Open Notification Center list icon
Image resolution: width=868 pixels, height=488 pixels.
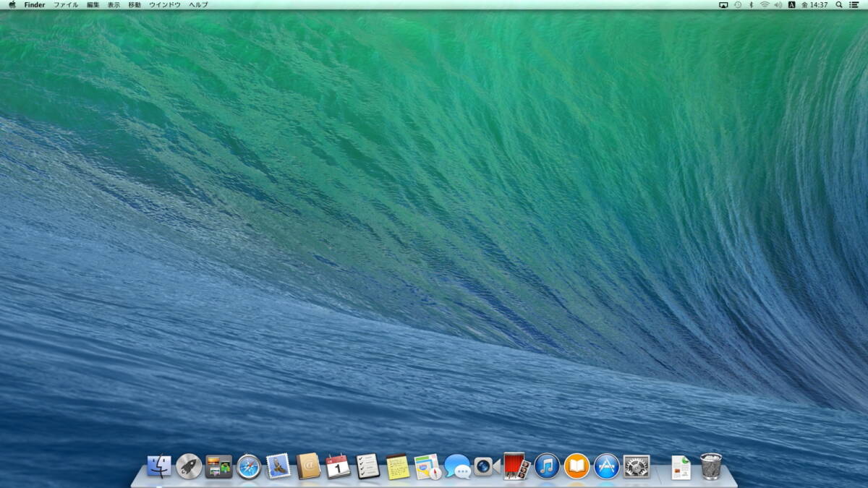(854, 4)
